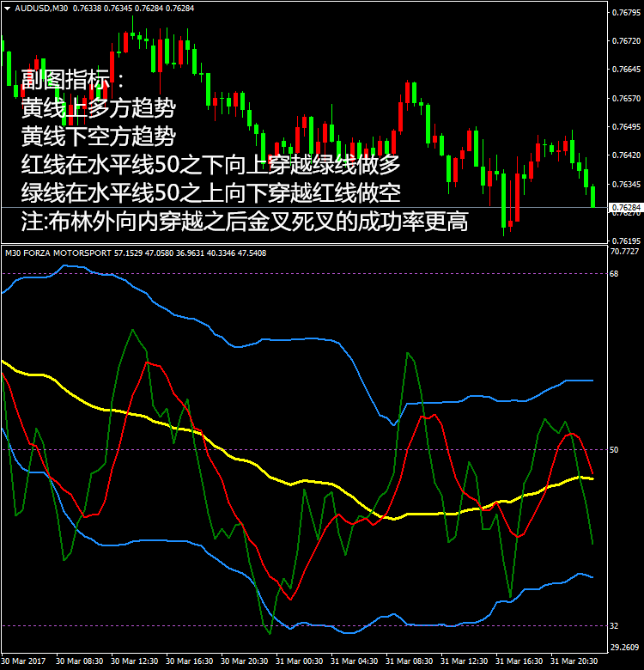This screenshot has height=670, width=644.
Task: Click the level 32 label on indicator axis
Action: [614, 625]
